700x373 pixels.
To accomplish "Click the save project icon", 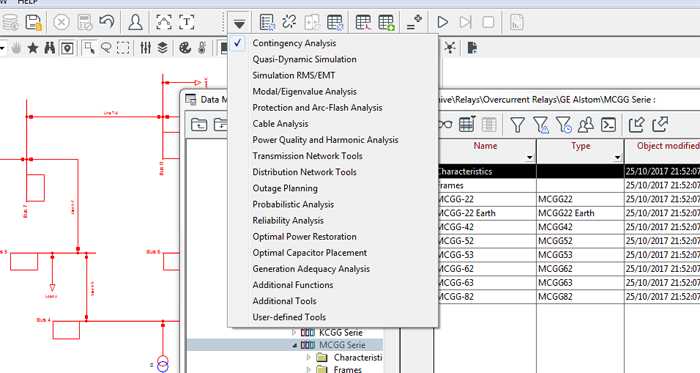I will point(33,22).
